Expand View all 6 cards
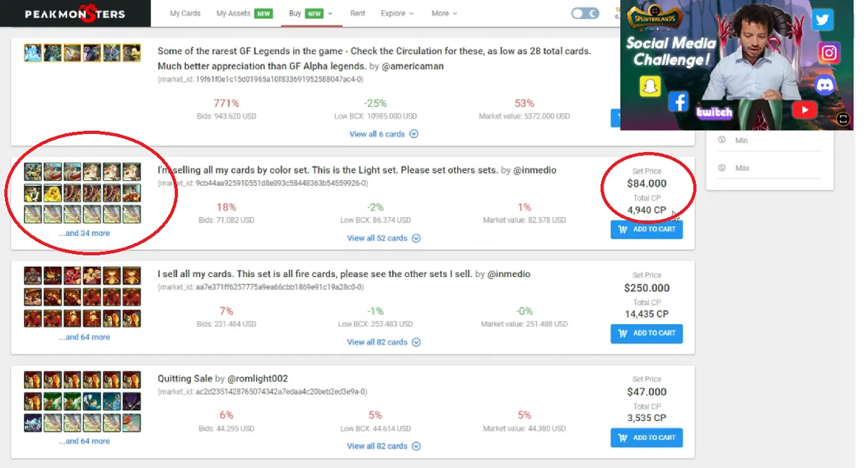Viewport: 868px width, 468px height. pos(383,134)
